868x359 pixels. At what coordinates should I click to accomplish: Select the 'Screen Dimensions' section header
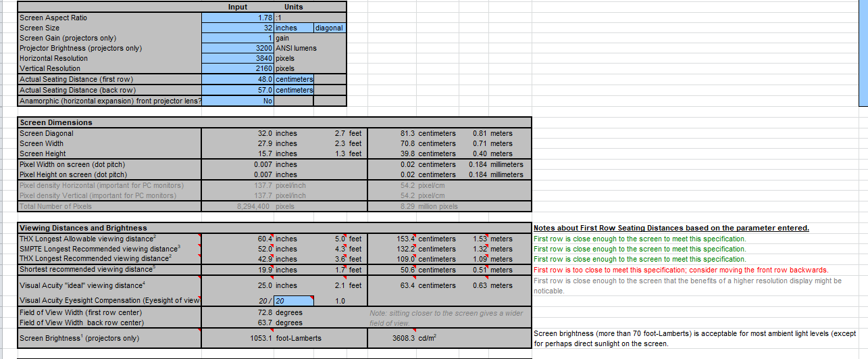(56, 122)
